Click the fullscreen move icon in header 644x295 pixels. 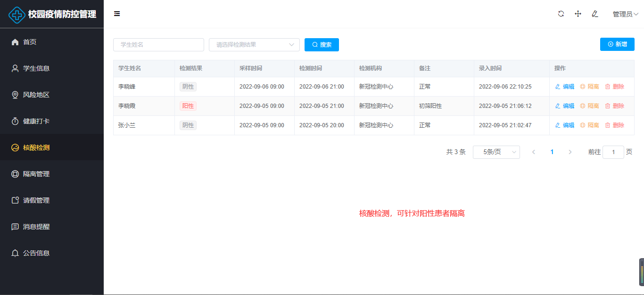coord(578,14)
